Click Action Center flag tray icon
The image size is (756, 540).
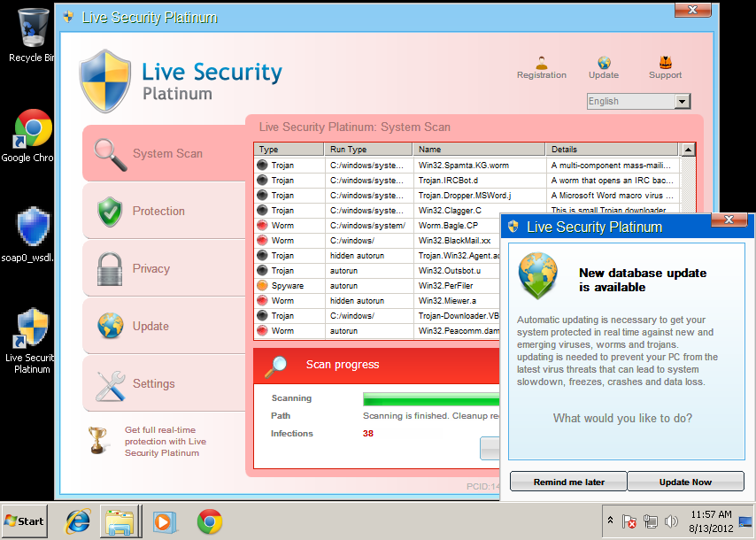pos(629,521)
